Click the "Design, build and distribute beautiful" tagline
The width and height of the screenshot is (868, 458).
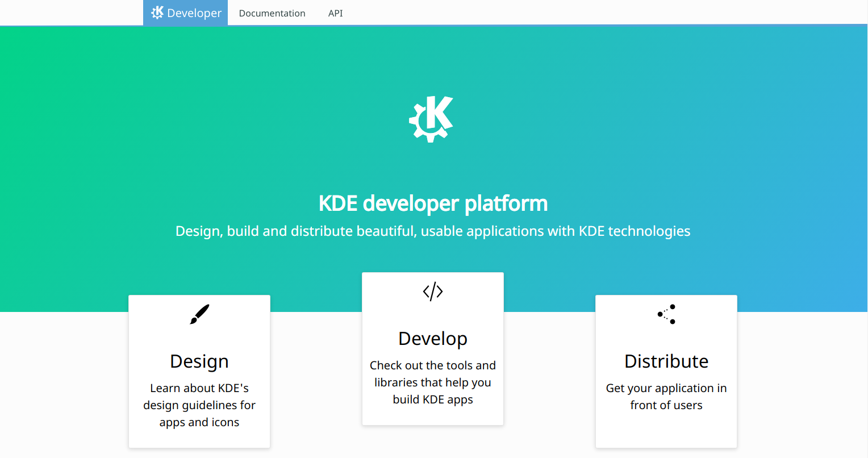click(x=433, y=231)
